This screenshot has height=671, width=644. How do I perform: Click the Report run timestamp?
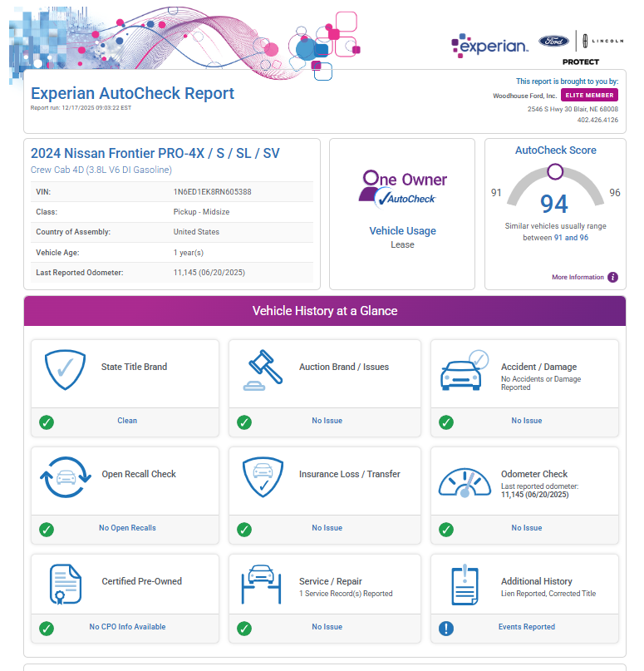81,108
